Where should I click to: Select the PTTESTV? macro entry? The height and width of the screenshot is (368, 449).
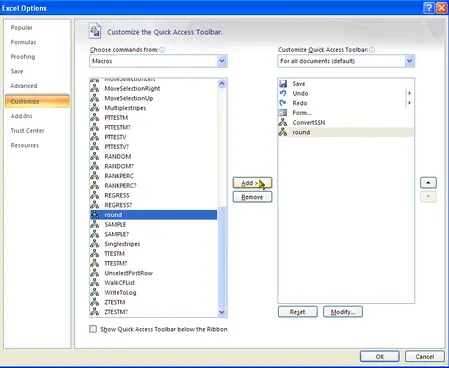pyautogui.click(x=154, y=147)
